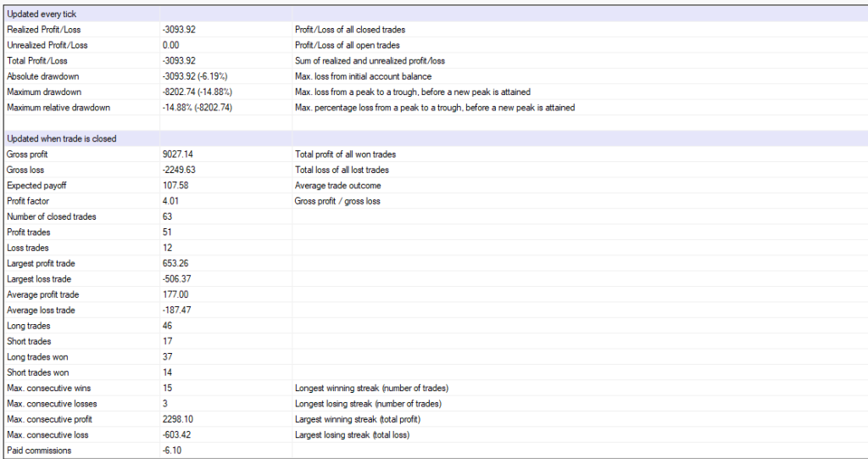Select the Expected payoff row label
Image resolution: width=868 pixels, height=459 pixels.
tap(33, 186)
